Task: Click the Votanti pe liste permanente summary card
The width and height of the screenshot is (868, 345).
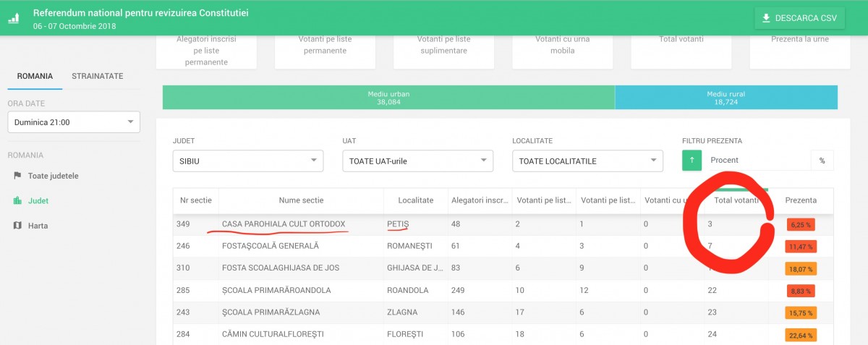Action: tap(325, 51)
